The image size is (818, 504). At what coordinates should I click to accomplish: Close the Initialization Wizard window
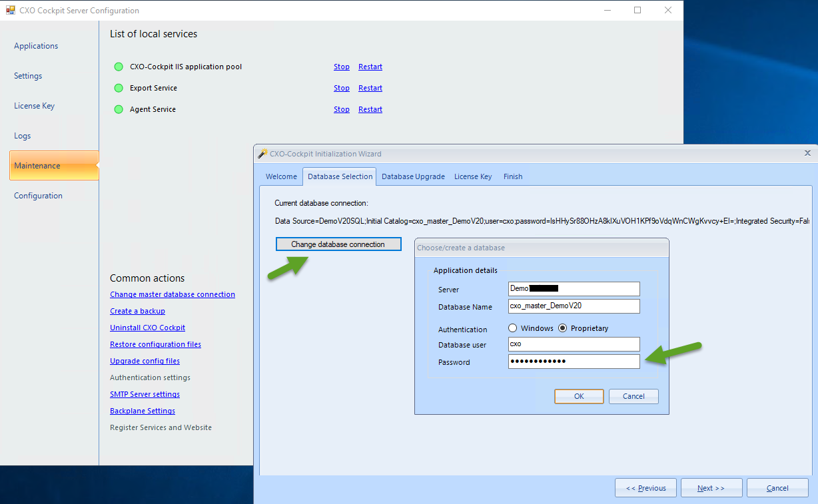808,153
